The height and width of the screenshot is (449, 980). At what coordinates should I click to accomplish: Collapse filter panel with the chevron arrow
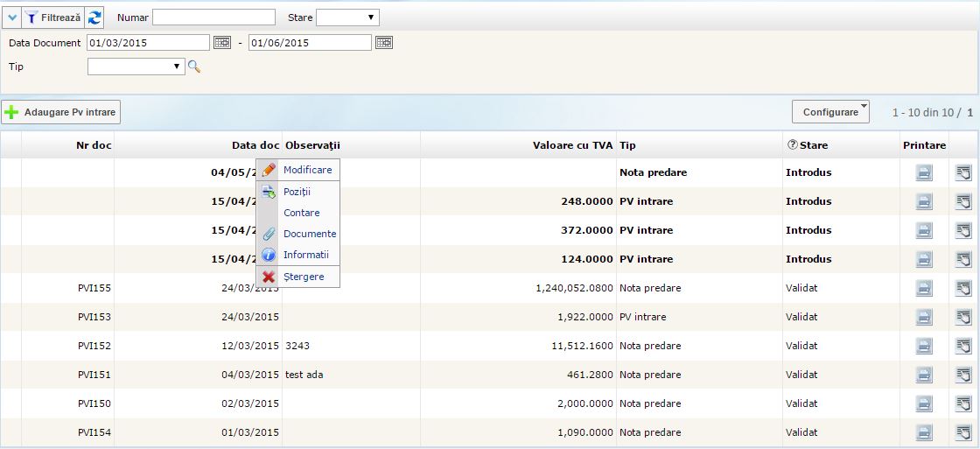[11, 18]
